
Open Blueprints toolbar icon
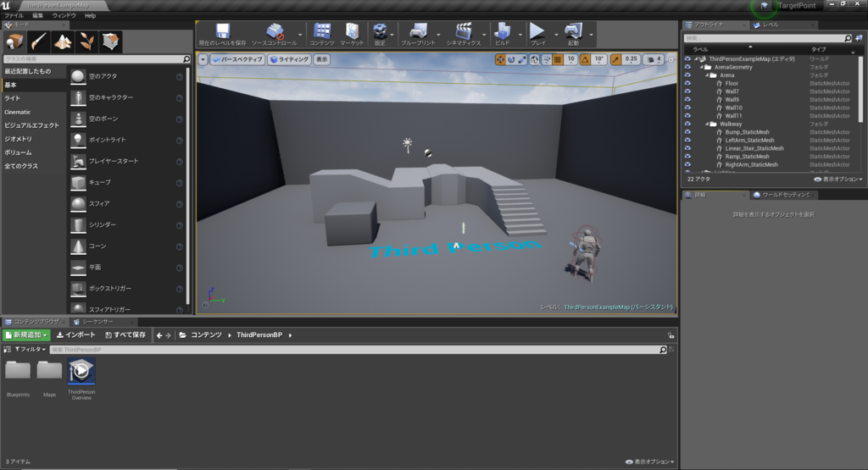(x=418, y=30)
